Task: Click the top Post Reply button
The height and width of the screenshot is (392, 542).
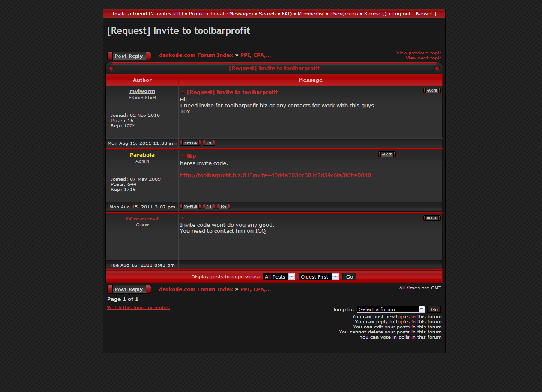Action: tap(129, 56)
